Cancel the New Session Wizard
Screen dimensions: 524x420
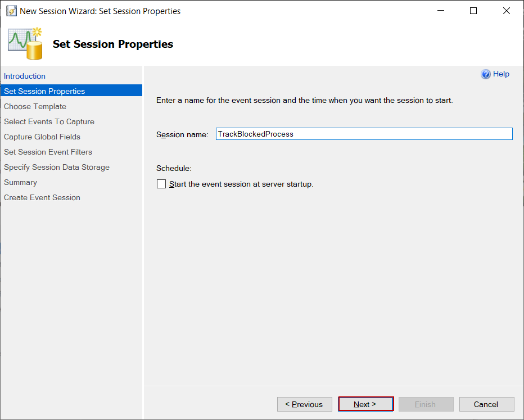click(486, 404)
